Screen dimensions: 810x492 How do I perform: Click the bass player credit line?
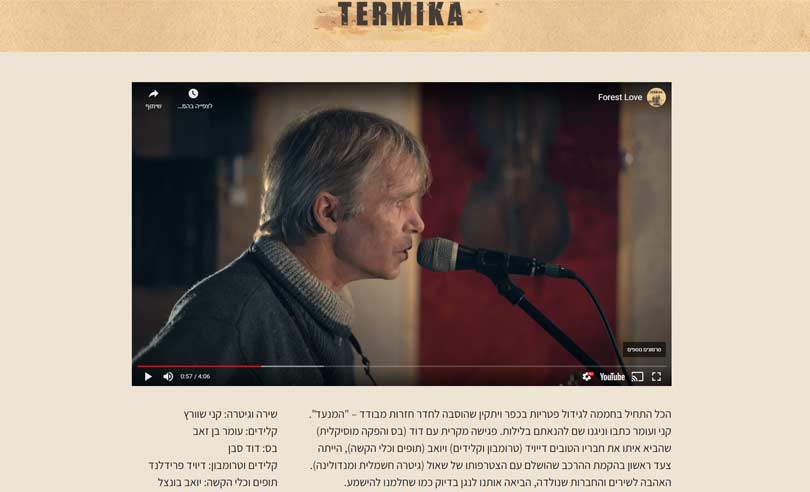(x=253, y=448)
